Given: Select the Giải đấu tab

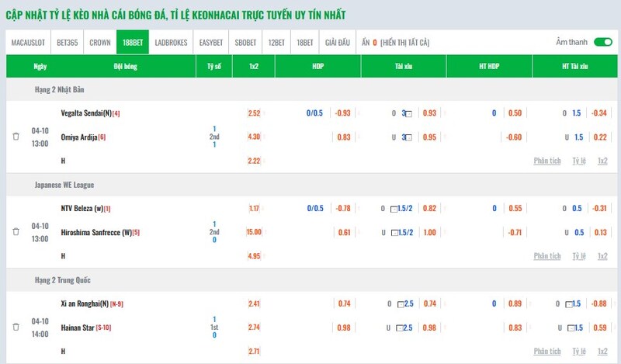Looking at the screenshot, I should click(338, 42).
